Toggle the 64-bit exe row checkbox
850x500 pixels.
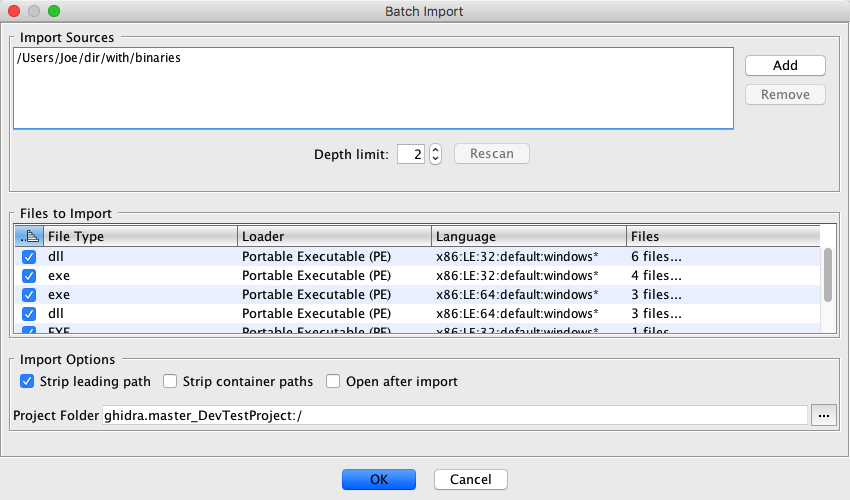(29, 295)
